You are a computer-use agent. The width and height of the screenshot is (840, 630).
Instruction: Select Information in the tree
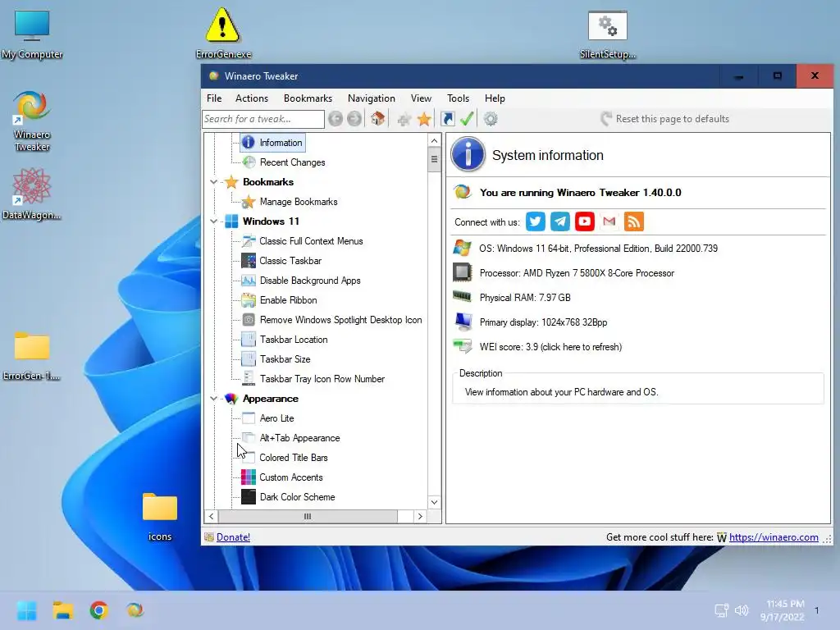[273, 143]
